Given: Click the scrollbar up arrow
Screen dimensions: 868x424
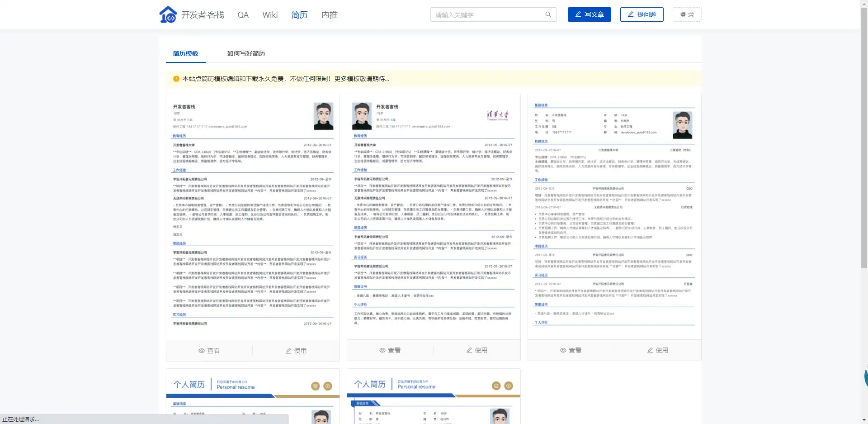Looking at the screenshot, I should [864, 4].
